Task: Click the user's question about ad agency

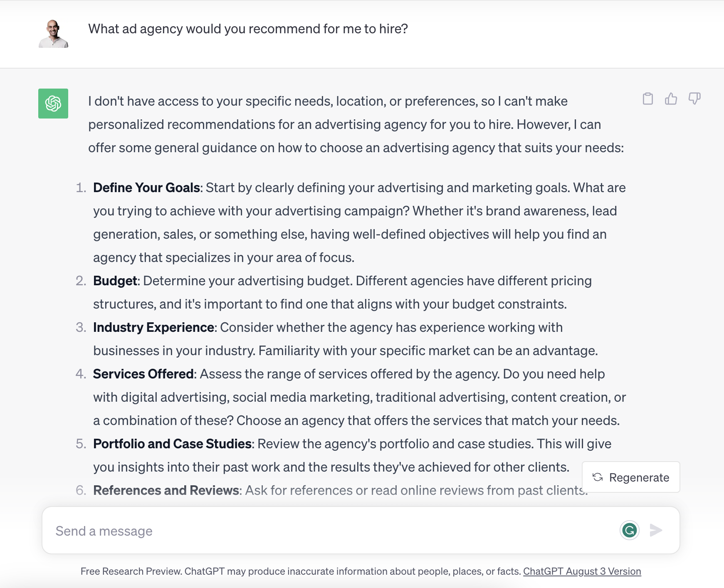Action: [x=248, y=29]
